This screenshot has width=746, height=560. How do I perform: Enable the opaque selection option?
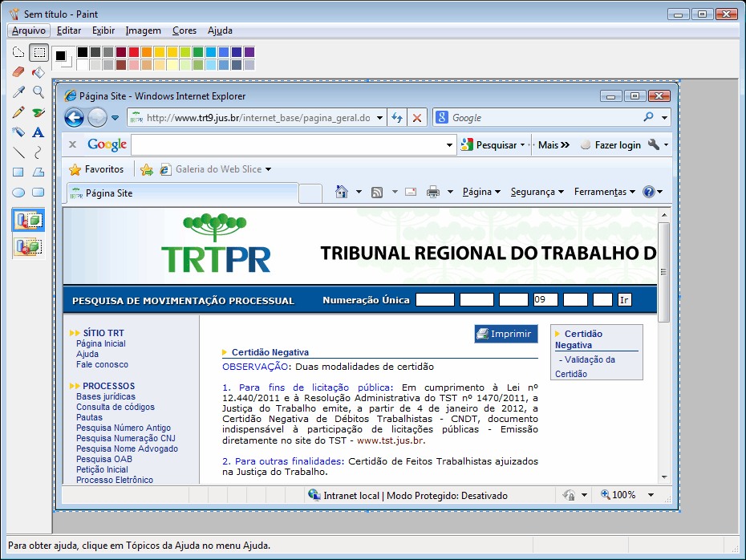(x=29, y=221)
